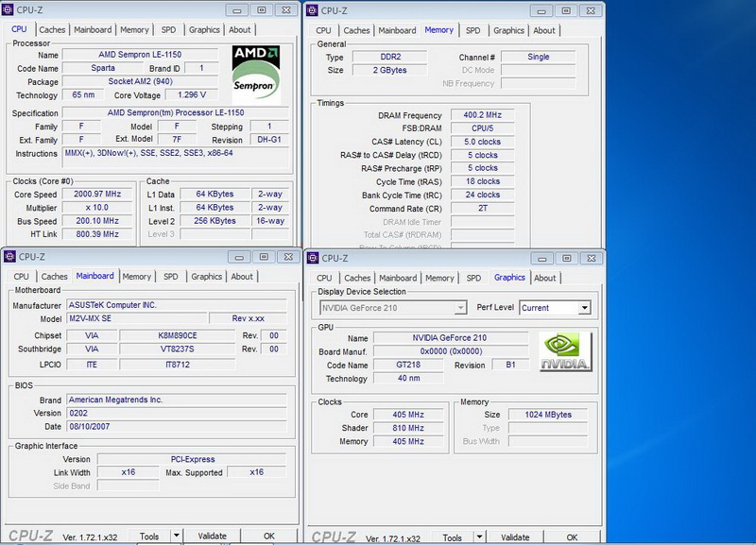Click the Shader clock value 810 MHz
The height and width of the screenshot is (545, 756).
click(x=408, y=428)
